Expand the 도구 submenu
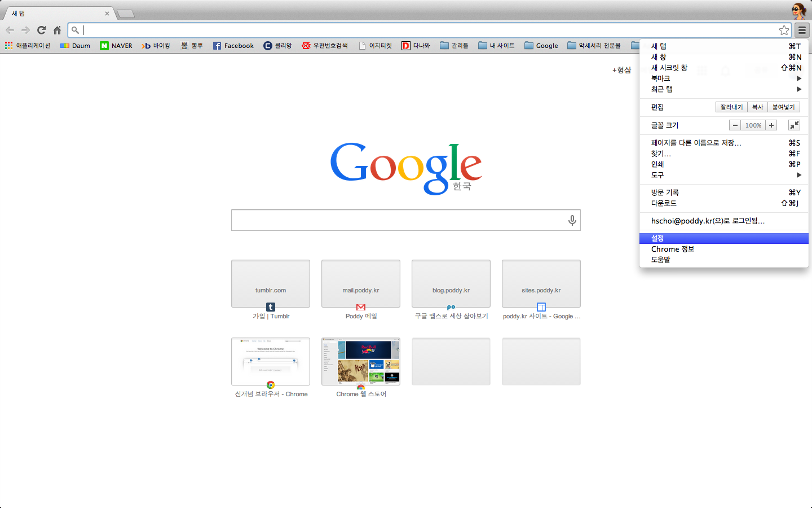The height and width of the screenshot is (508, 812). (724, 175)
